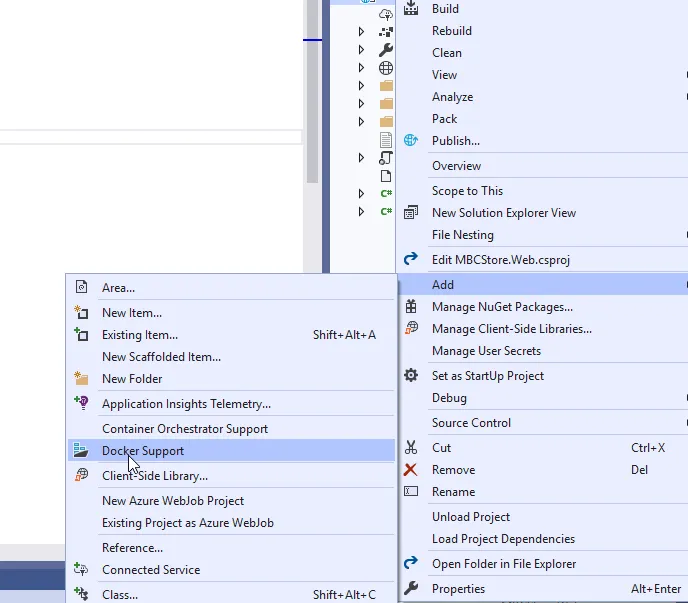Expand the globe wwwroot tree node arrow
This screenshot has width=688, height=603.
[361, 68]
